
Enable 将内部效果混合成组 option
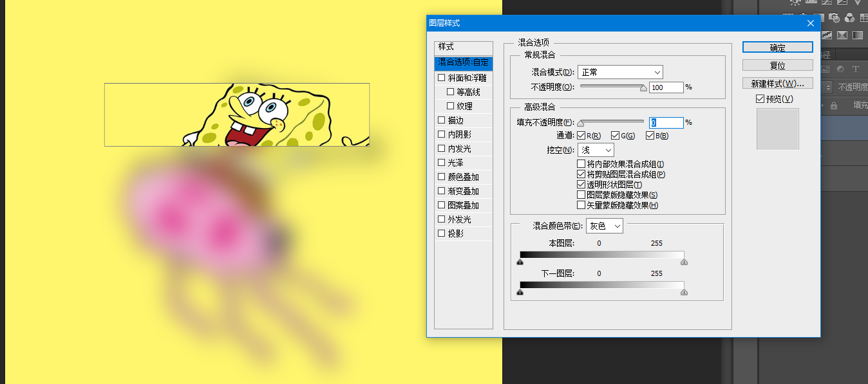[581, 163]
